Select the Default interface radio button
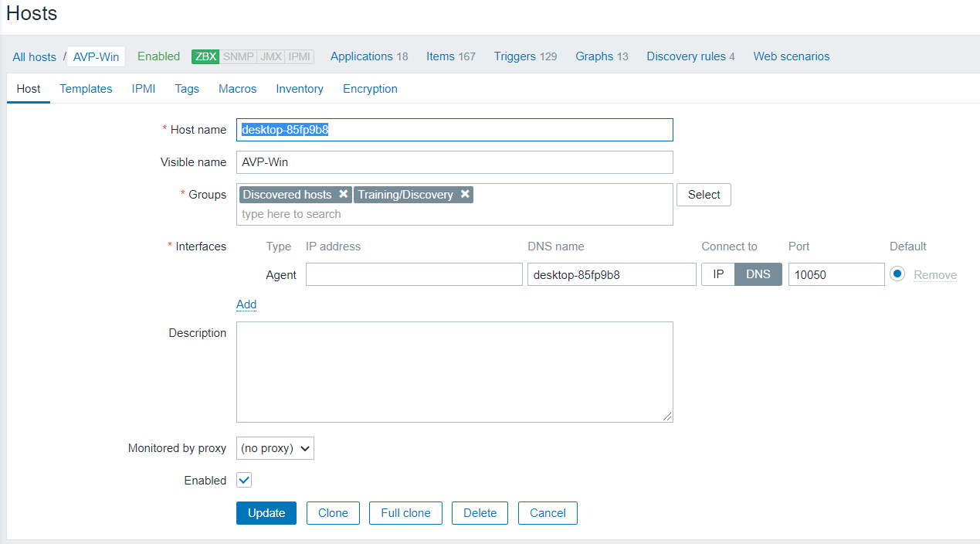The height and width of the screenshot is (544, 980). 897,274
